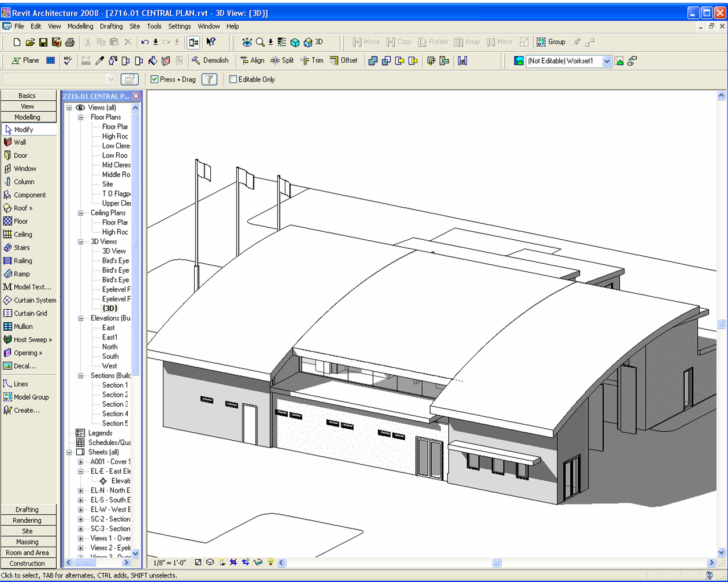Select the Wall tool in Basics panel

click(x=20, y=142)
